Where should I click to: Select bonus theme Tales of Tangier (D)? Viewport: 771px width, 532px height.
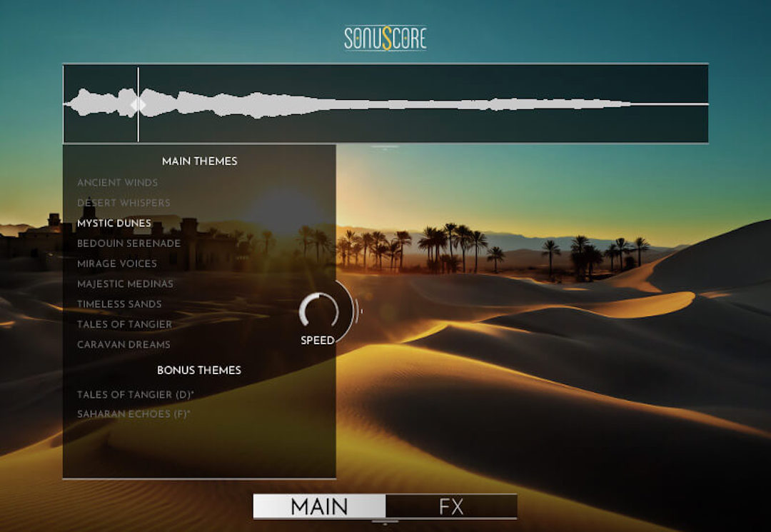[x=133, y=395]
